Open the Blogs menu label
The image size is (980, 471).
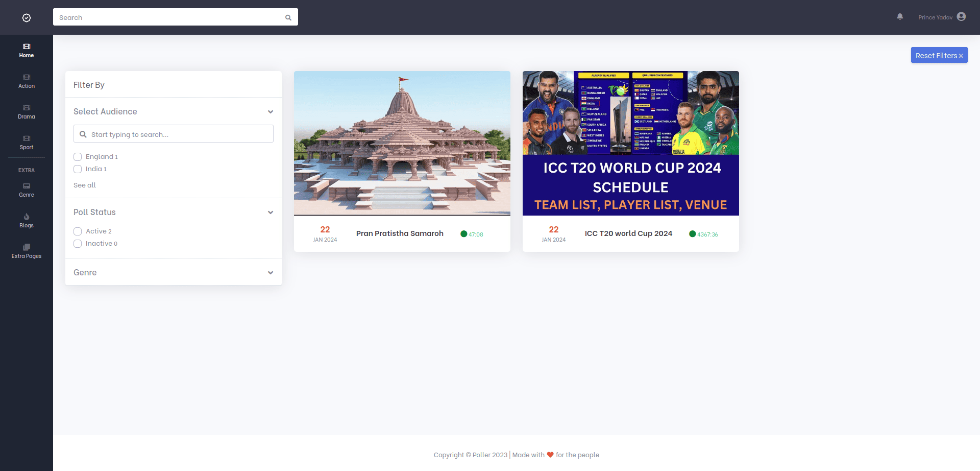click(x=27, y=225)
